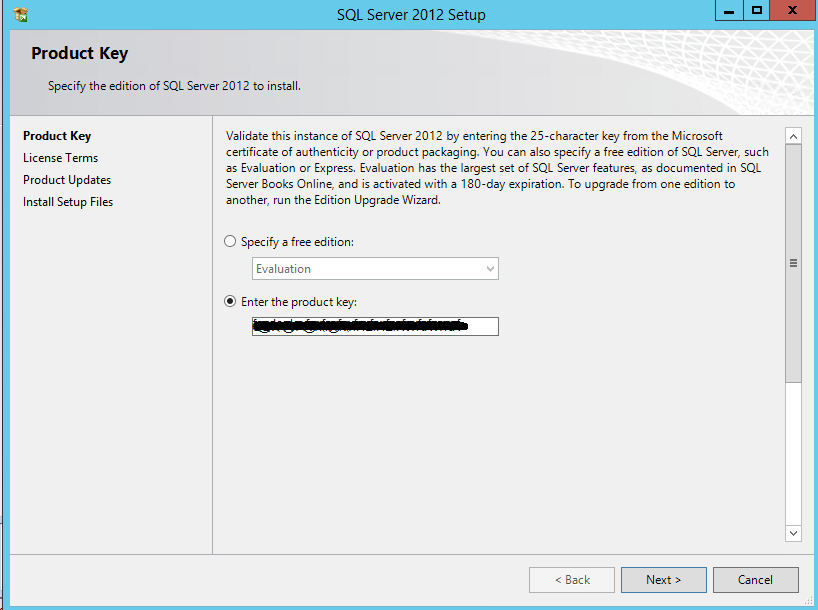The height and width of the screenshot is (610, 818).
Task: Go to Install Setup Files step
Action: pyautogui.click(x=68, y=202)
